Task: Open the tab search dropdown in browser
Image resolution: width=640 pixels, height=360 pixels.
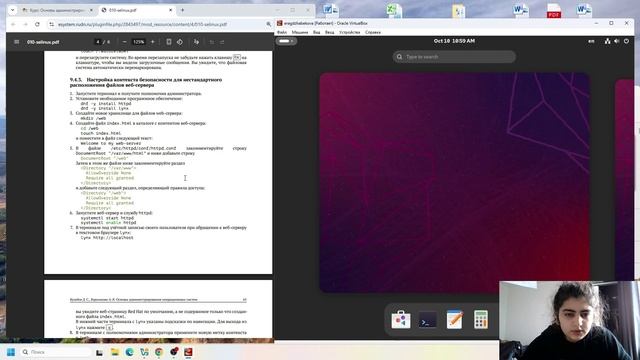Action: point(13,10)
